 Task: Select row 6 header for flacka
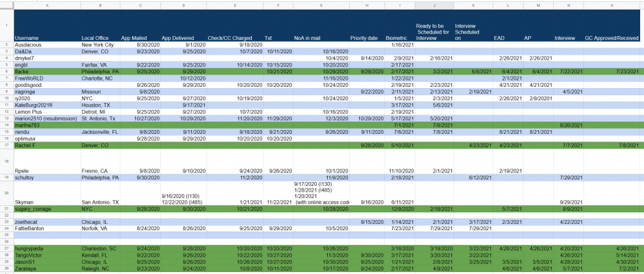pyautogui.click(x=6, y=71)
